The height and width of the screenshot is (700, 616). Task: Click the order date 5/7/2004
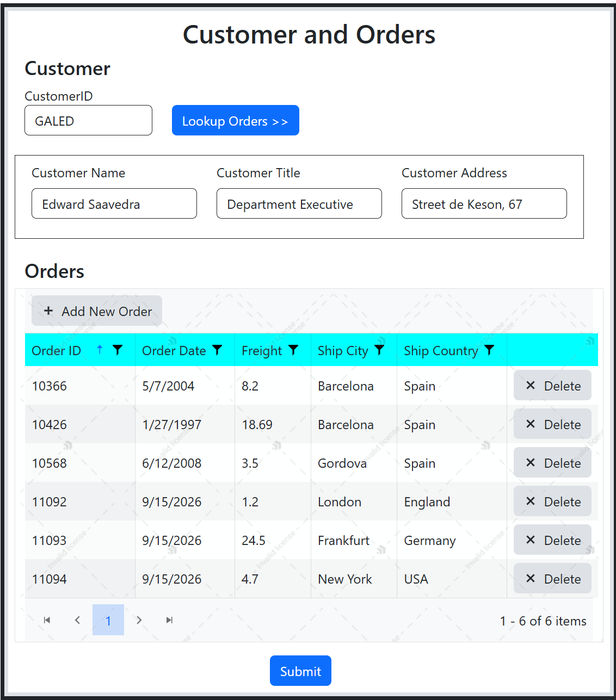point(168,386)
